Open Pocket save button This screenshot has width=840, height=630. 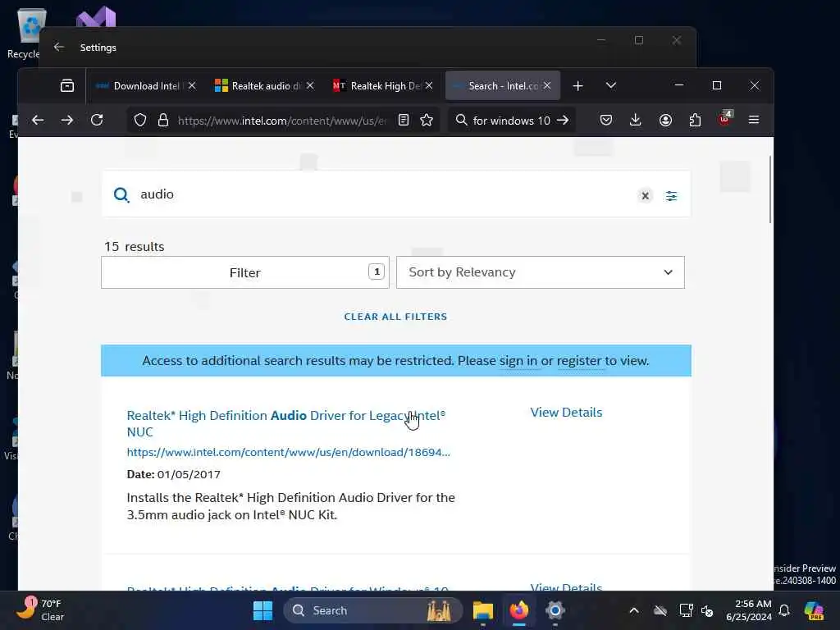tap(606, 120)
